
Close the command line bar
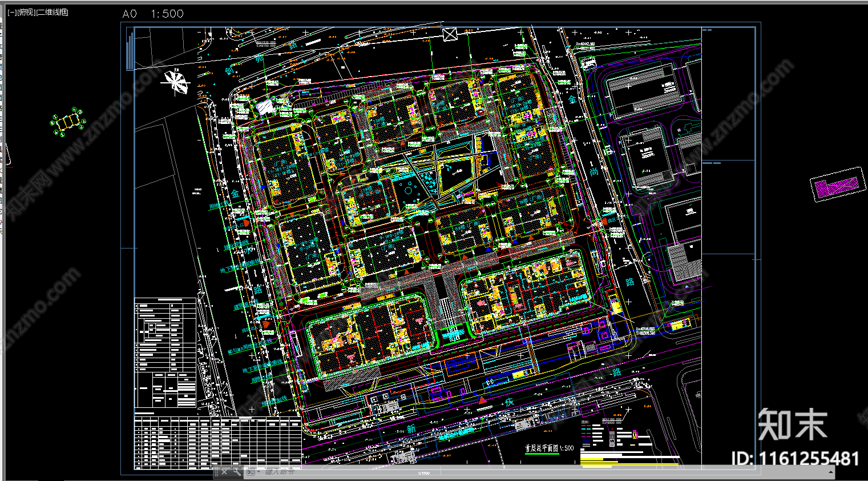[225, 471]
